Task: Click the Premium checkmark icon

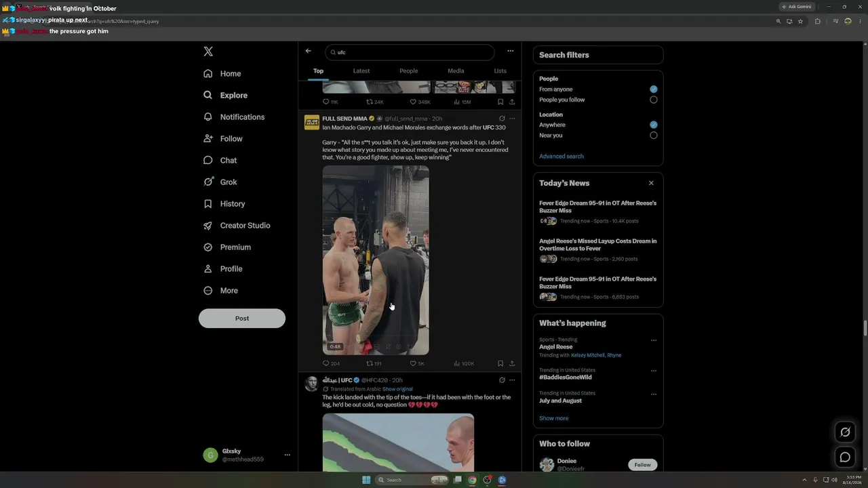Action: coord(208,247)
